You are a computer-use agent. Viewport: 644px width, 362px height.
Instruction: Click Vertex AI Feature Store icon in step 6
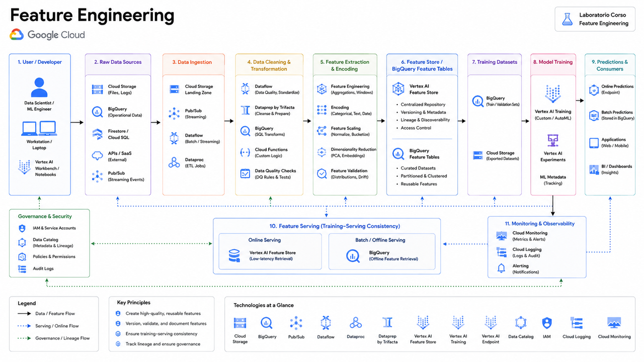[398, 89]
